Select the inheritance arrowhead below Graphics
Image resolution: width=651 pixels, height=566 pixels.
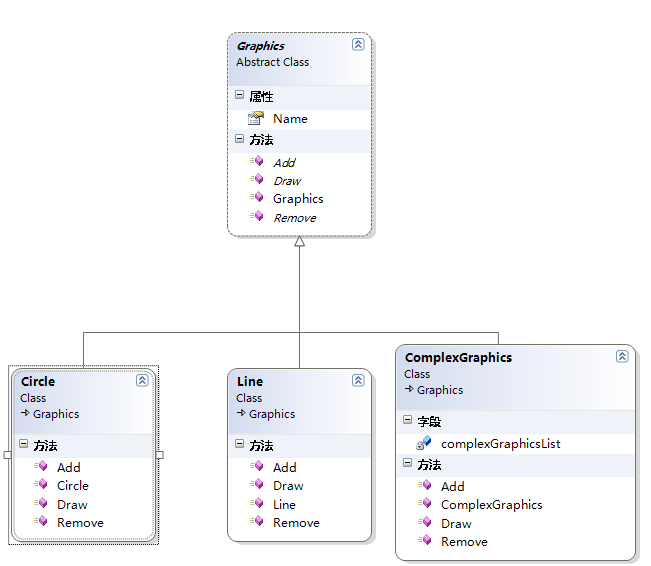click(x=299, y=241)
